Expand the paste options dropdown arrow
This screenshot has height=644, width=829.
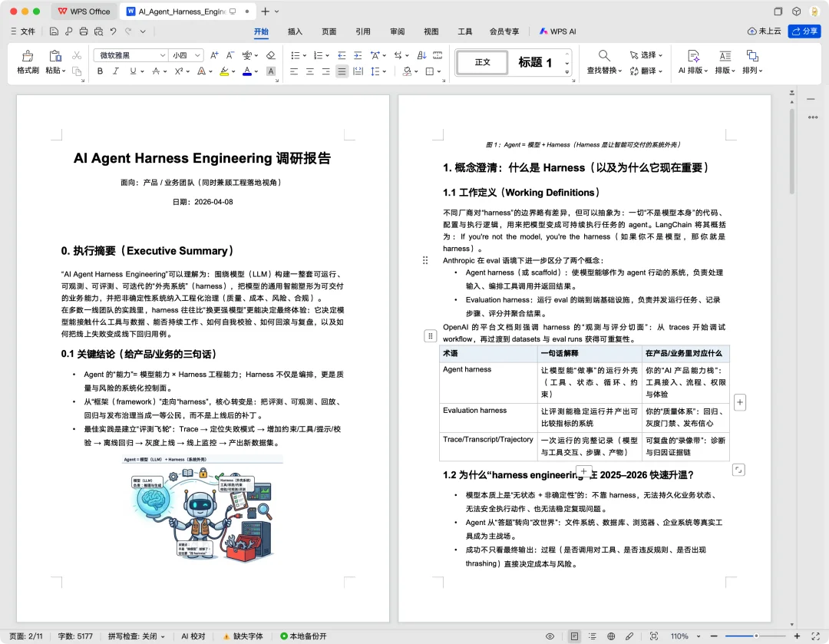pyautogui.click(x=64, y=71)
